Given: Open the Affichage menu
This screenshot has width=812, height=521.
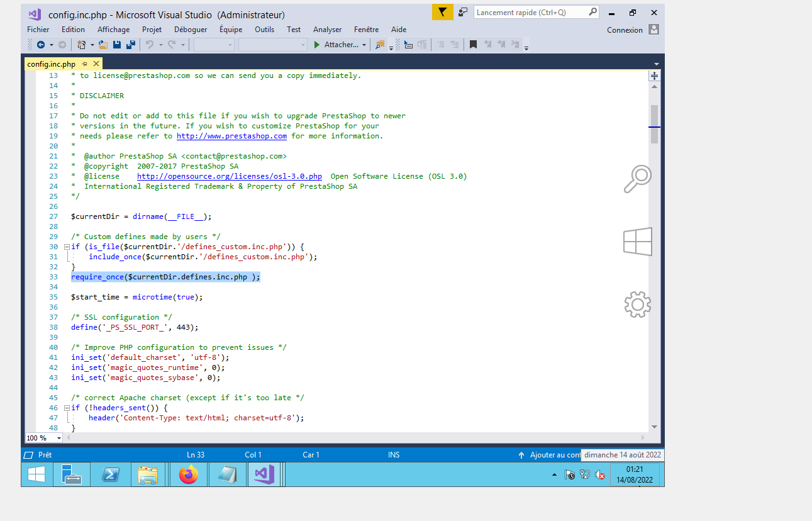Looking at the screenshot, I should [113, 30].
